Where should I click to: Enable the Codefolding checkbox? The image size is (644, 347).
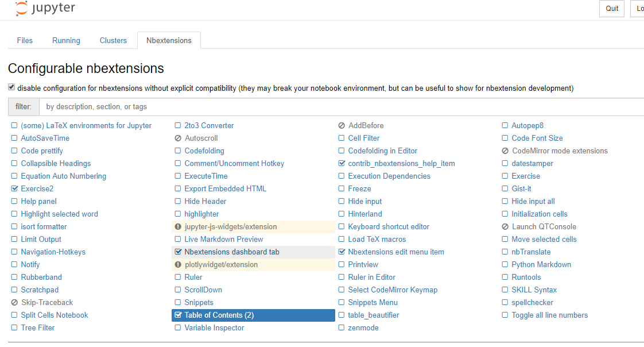(x=178, y=151)
